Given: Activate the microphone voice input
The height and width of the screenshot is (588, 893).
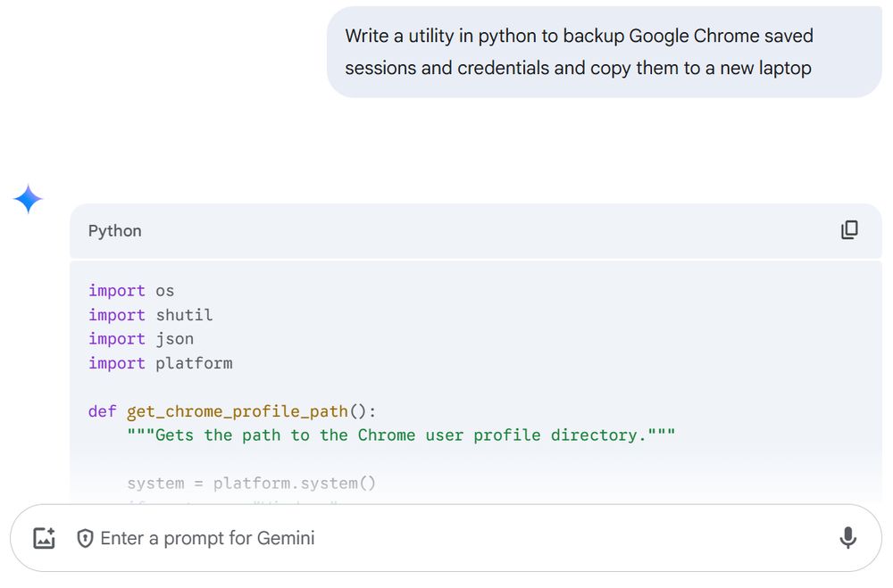Looking at the screenshot, I should 848,538.
